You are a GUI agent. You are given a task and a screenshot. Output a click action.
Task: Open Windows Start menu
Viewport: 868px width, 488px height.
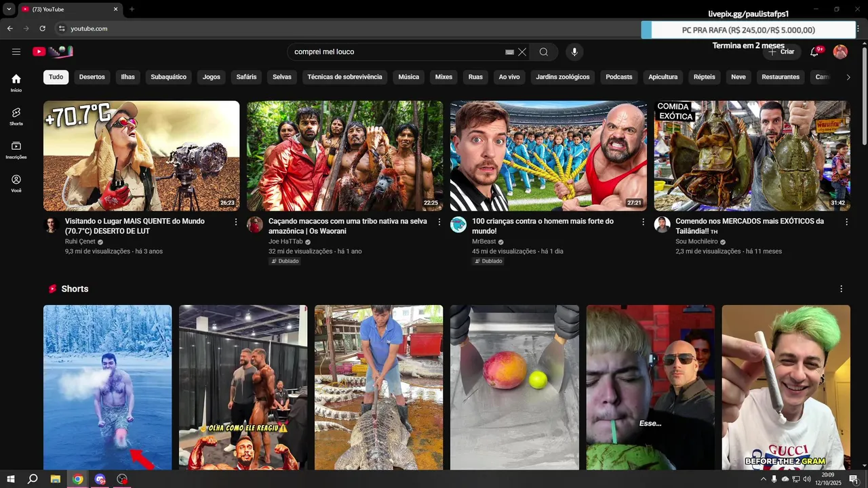[x=10, y=479]
